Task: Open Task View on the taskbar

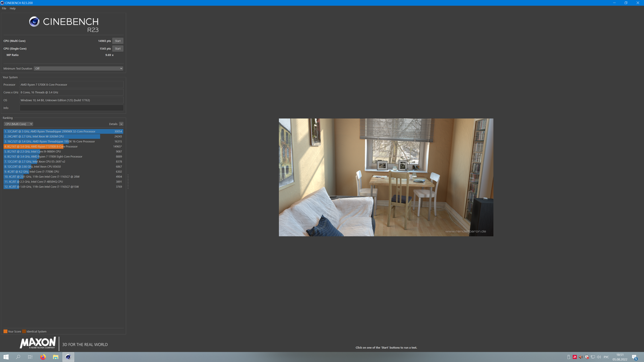Action: (30, 357)
